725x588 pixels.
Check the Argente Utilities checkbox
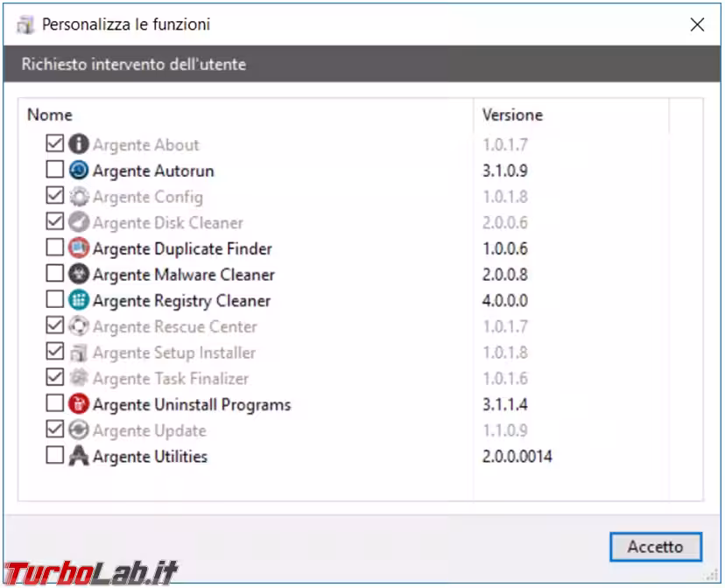tap(55, 454)
